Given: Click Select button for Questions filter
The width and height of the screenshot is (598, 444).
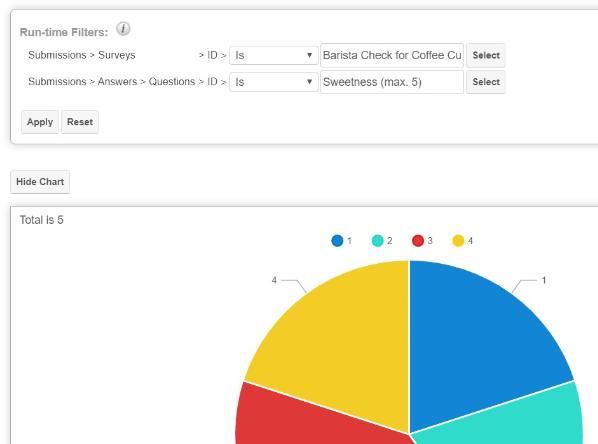Looking at the screenshot, I should coord(486,82).
